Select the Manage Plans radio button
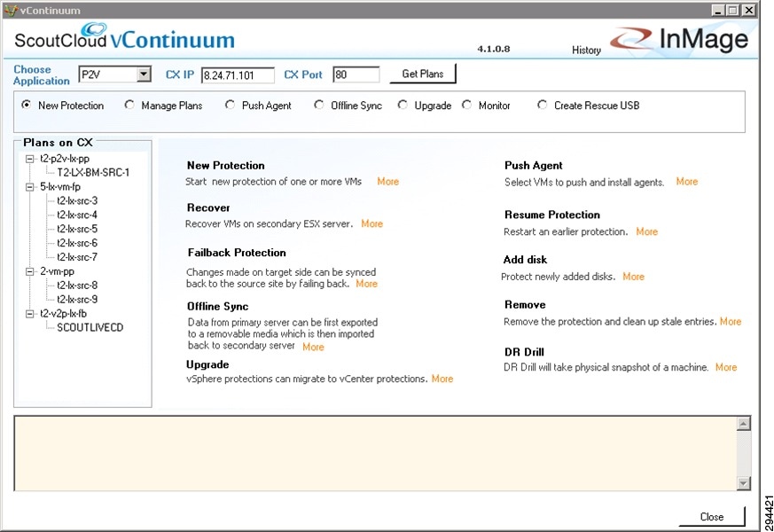This screenshot has width=774, height=532. 129,105
